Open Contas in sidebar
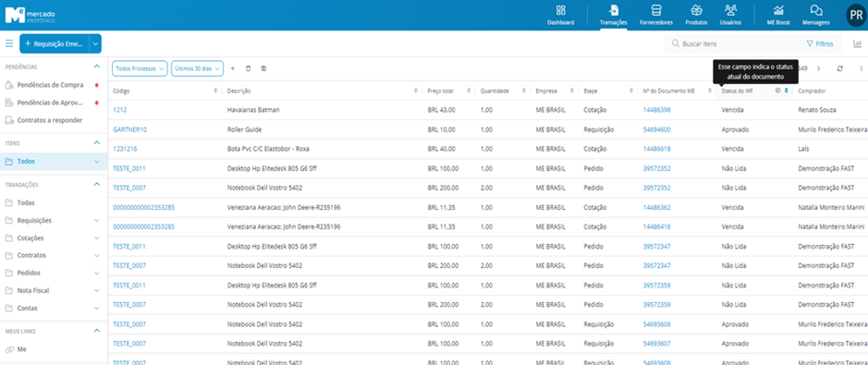The image size is (868, 365). pos(28,308)
